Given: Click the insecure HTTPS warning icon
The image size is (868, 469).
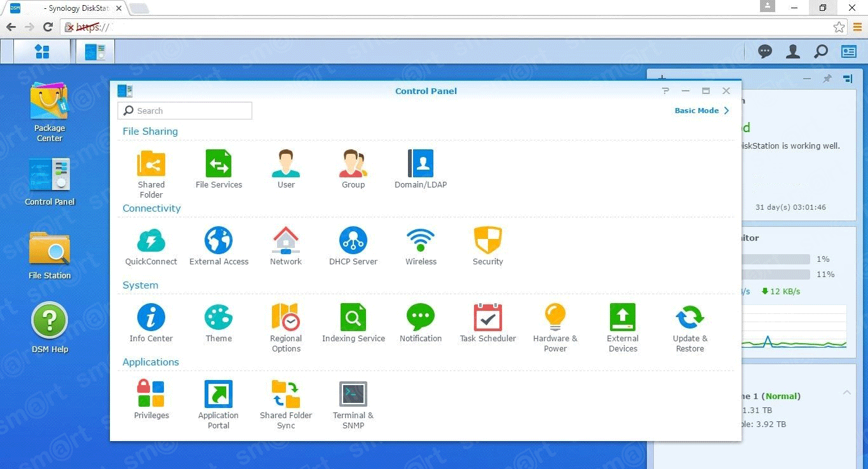Looking at the screenshot, I should (70, 27).
